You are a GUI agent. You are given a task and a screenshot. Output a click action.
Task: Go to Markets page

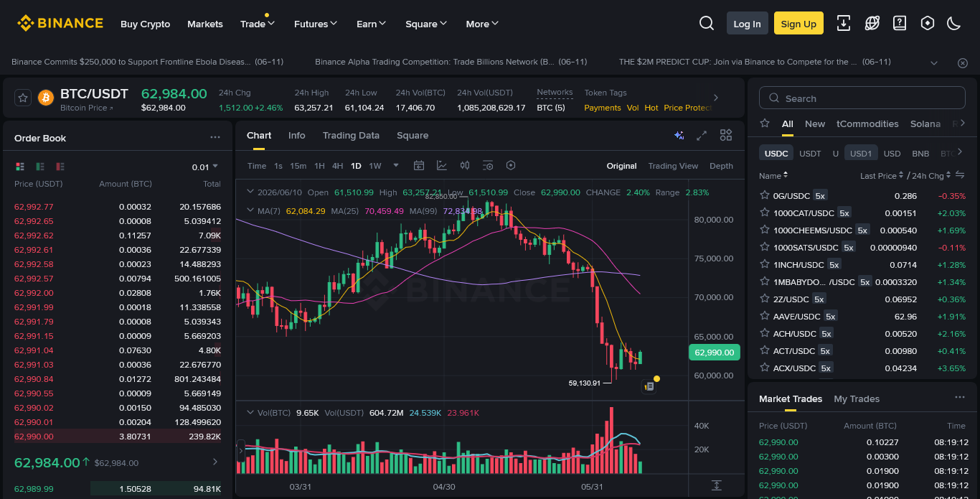tap(205, 24)
